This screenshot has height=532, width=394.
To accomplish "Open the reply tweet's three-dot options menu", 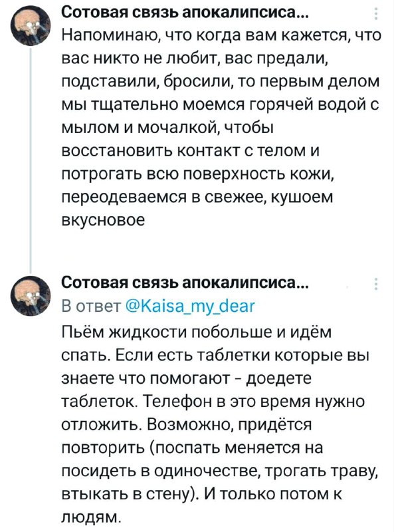I will point(375,284).
